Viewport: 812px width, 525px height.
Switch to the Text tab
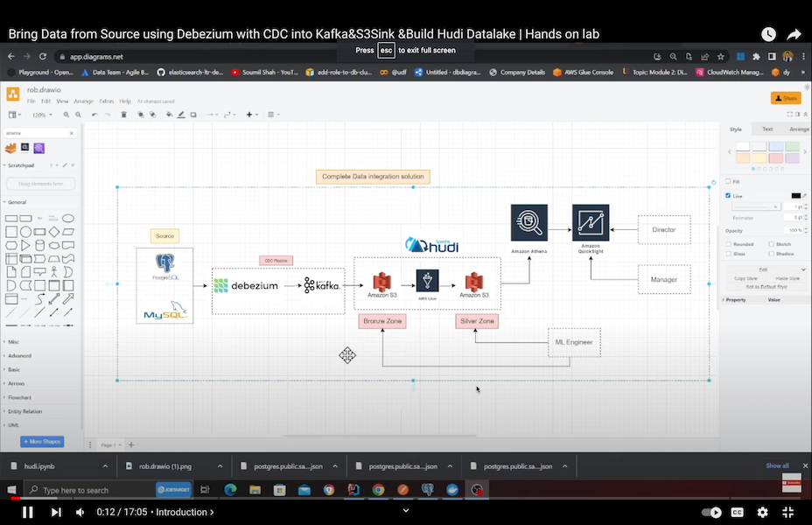coord(767,129)
